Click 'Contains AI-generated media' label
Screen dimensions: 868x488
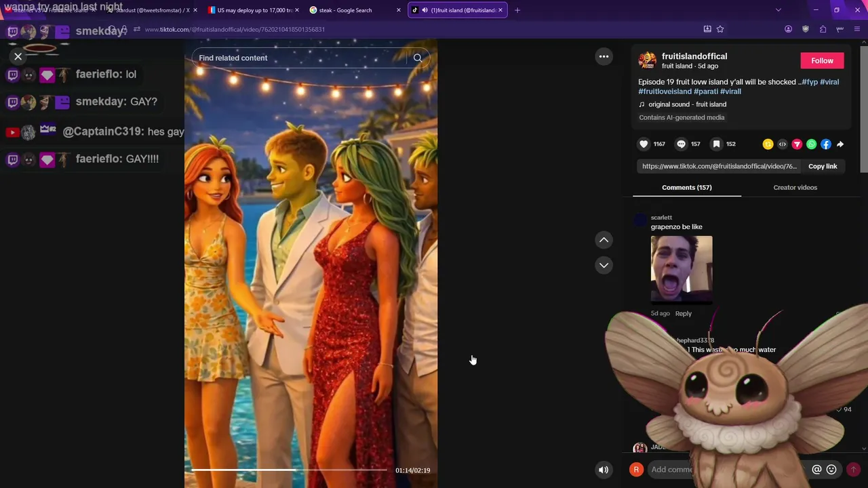click(682, 117)
